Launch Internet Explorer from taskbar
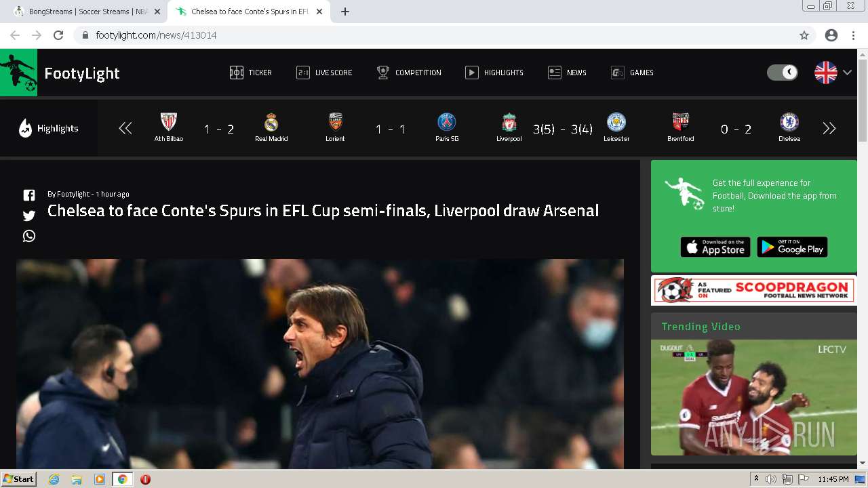Viewport: 868px width, 488px height. pyautogui.click(x=54, y=479)
